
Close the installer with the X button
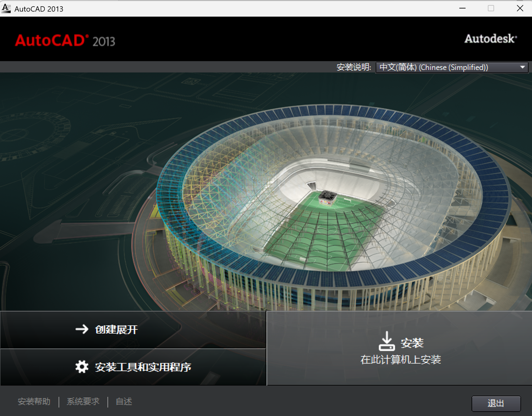tap(520, 8)
